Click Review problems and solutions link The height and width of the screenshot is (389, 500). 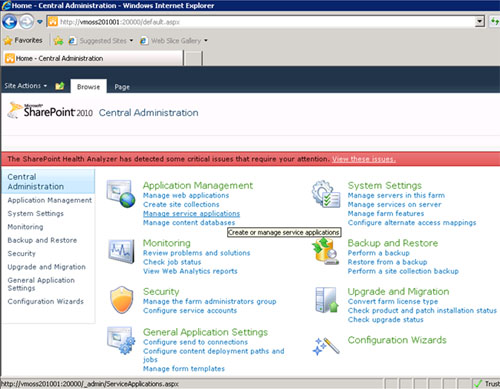coord(196,253)
